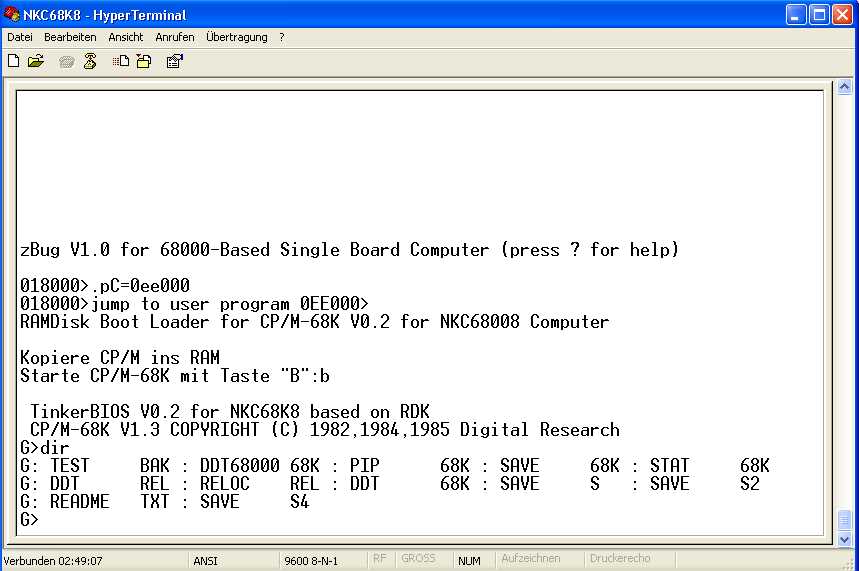Click the SAVE S2 directory entry
Viewport: 859px width, 571px height.
(705, 484)
